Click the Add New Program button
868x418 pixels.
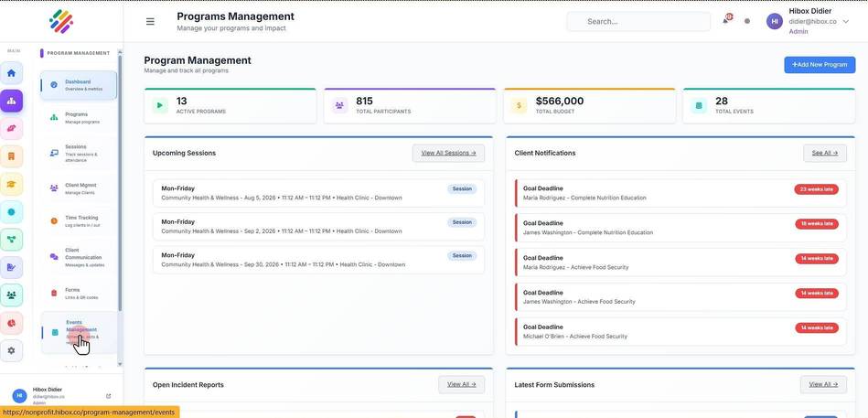coord(820,65)
